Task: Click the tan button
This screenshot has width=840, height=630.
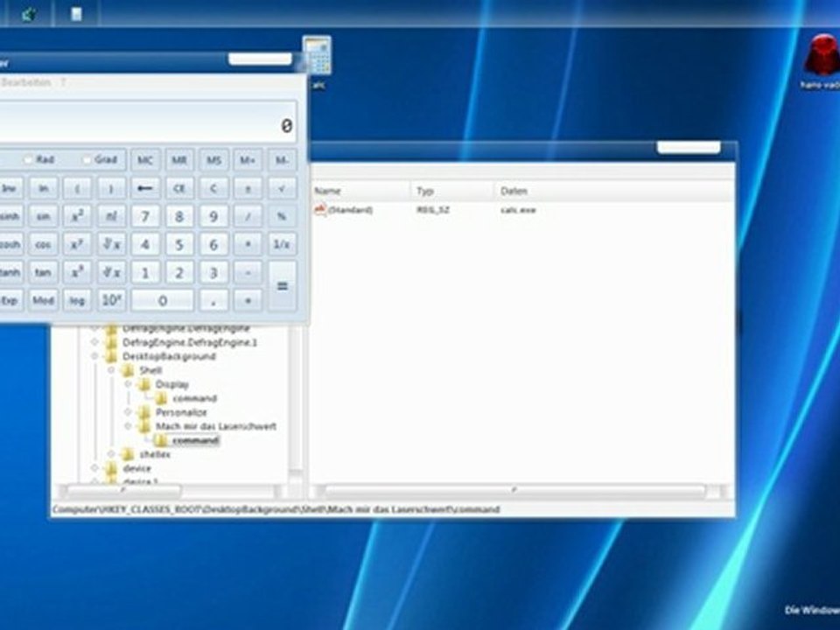Action: coord(43,272)
